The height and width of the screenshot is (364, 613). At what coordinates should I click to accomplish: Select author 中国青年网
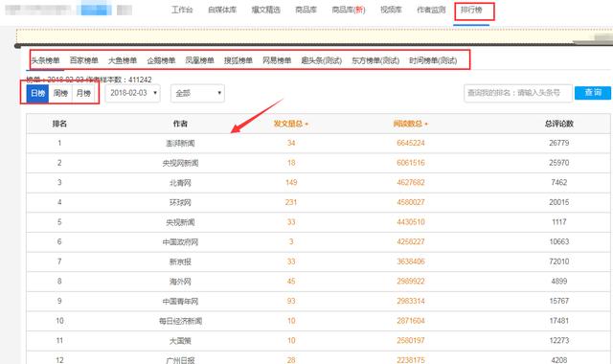(180, 302)
